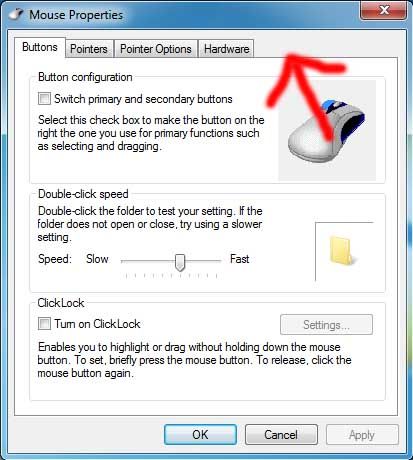The image size is (413, 460).
Task: Click the mouse icon in title bar
Action: [16, 15]
